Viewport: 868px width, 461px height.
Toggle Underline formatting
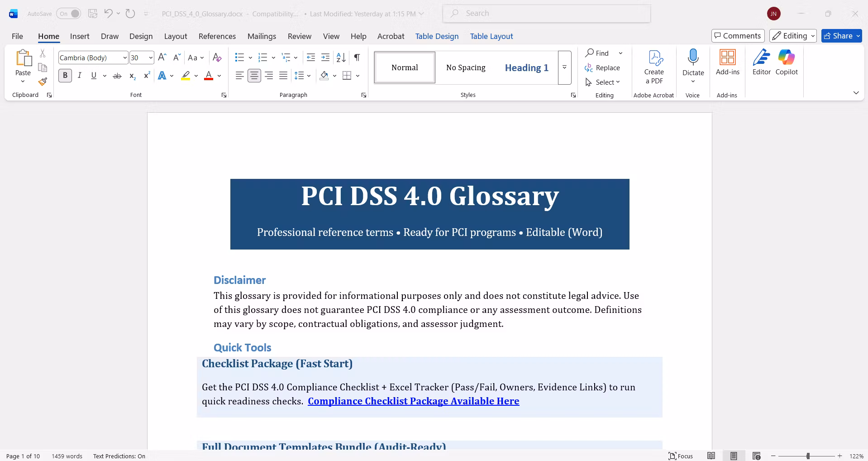(x=94, y=76)
